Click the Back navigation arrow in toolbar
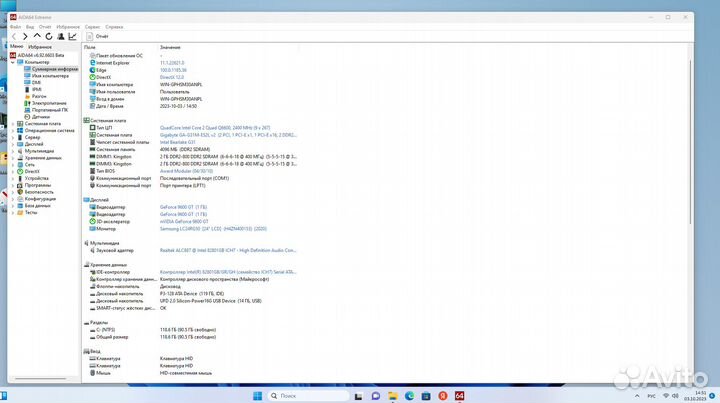 tap(13, 36)
